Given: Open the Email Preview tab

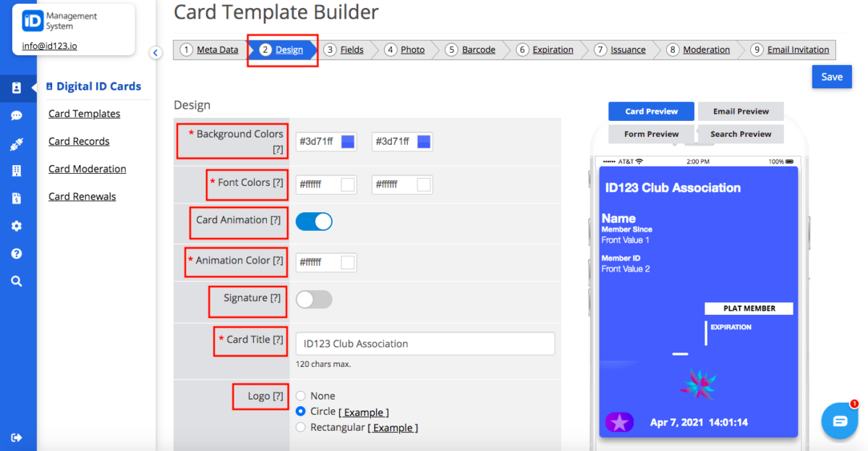Looking at the screenshot, I should [x=740, y=111].
